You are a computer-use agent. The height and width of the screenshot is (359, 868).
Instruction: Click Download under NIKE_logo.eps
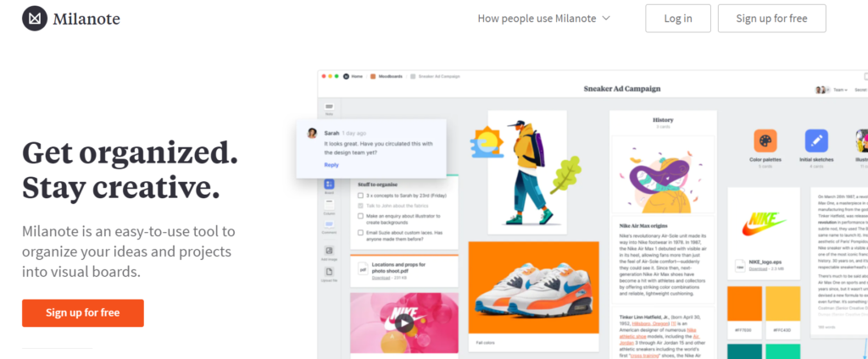point(758,268)
